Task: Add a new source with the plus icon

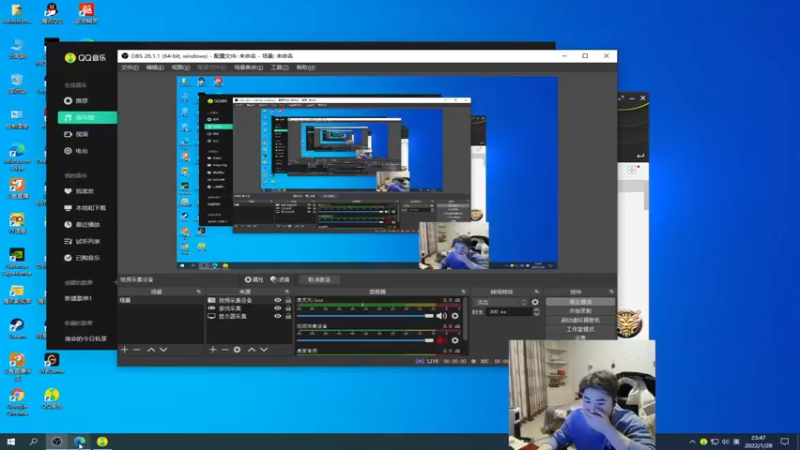Action: point(213,349)
